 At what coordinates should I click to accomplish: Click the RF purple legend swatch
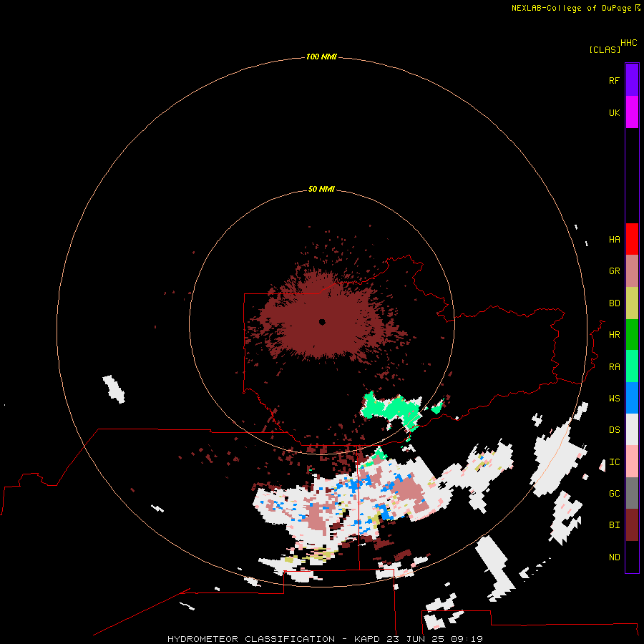(x=632, y=80)
